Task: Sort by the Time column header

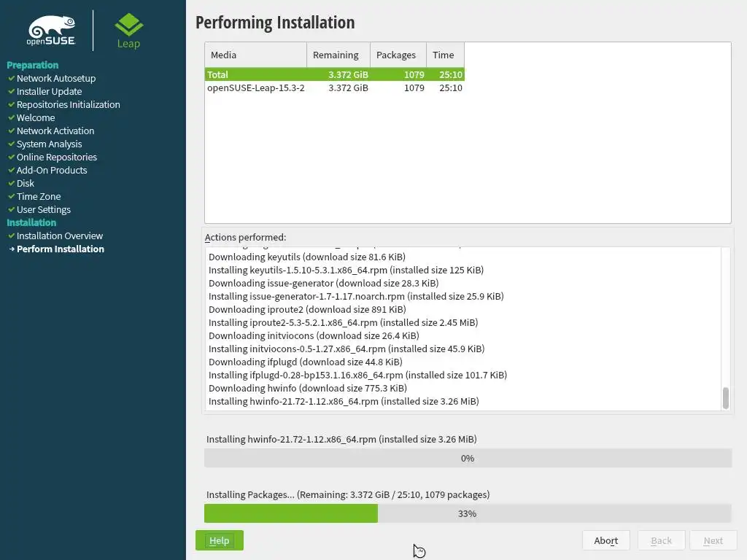Action: [445, 55]
